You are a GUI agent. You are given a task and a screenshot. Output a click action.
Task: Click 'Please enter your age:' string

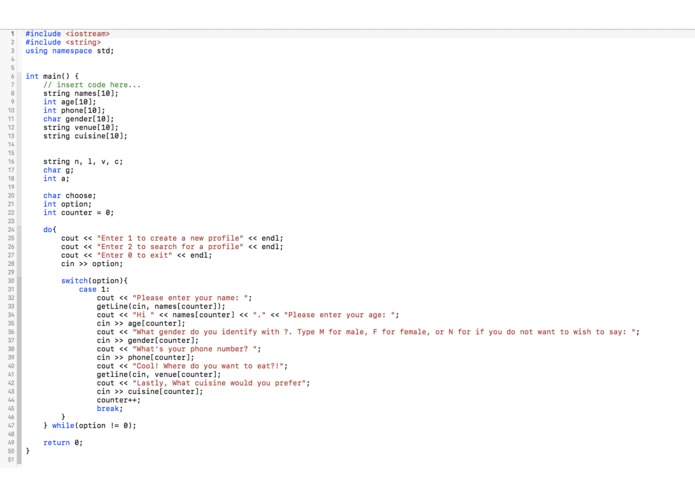339,315
